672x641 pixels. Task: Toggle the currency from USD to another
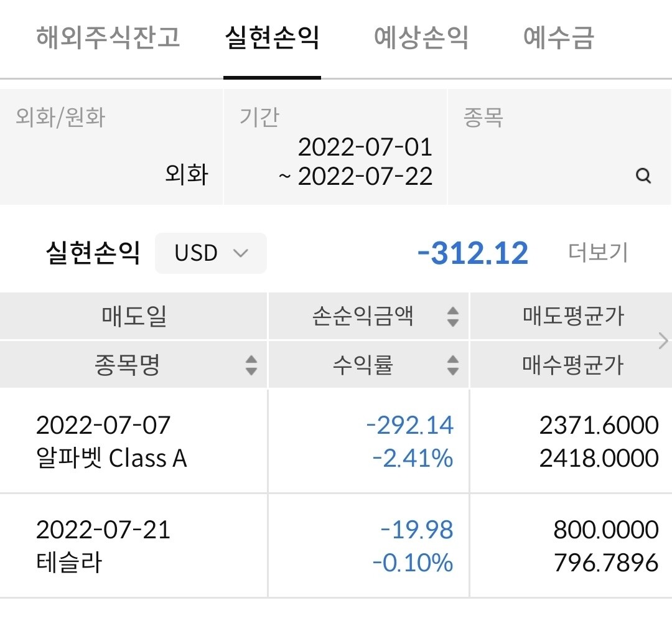210,253
